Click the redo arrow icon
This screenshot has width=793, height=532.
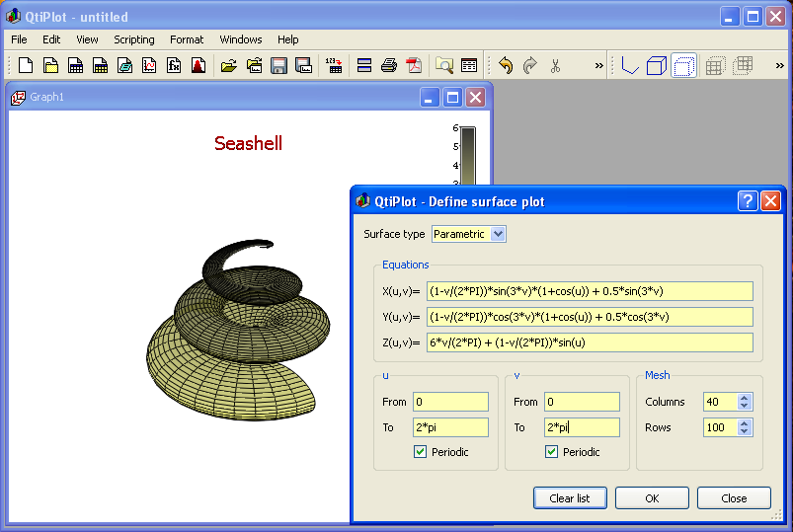530,66
